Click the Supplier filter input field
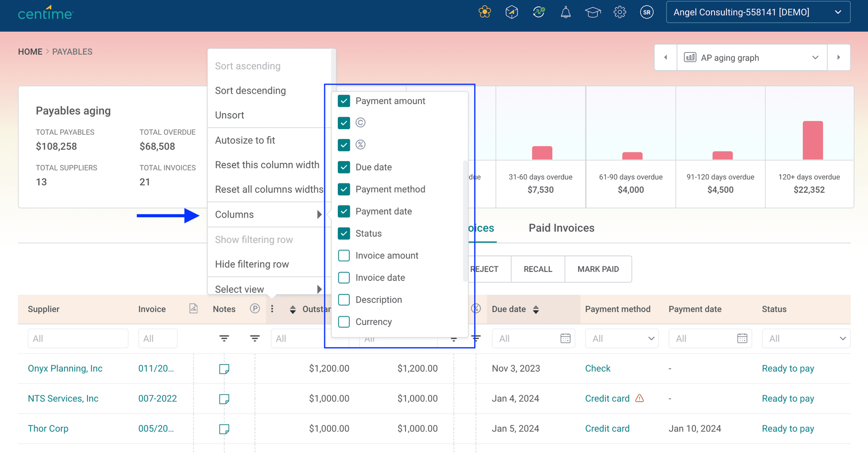Viewport: 868px width, 453px height. pyautogui.click(x=78, y=338)
